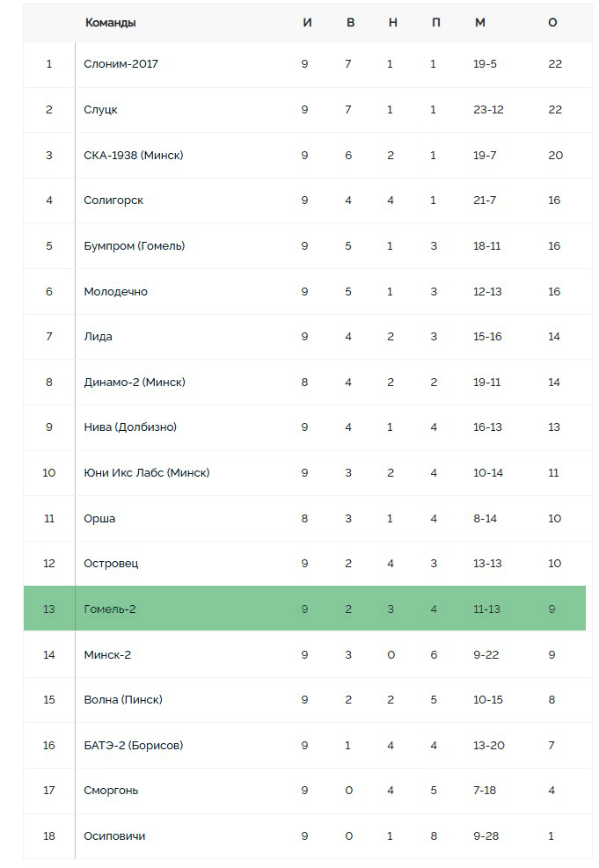Screen dimensions: 599x868
Task: Click the Орша team name
Action: point(99,519)
